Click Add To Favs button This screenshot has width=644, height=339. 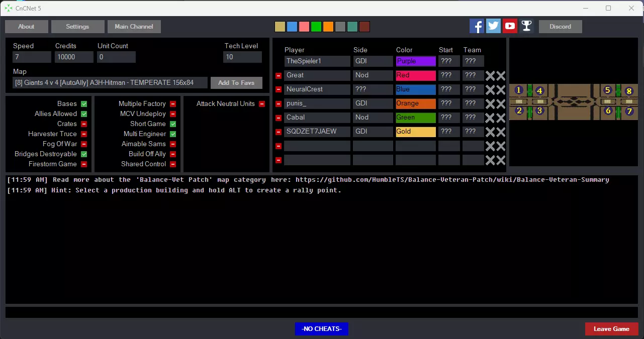click(x=236, y=83)
